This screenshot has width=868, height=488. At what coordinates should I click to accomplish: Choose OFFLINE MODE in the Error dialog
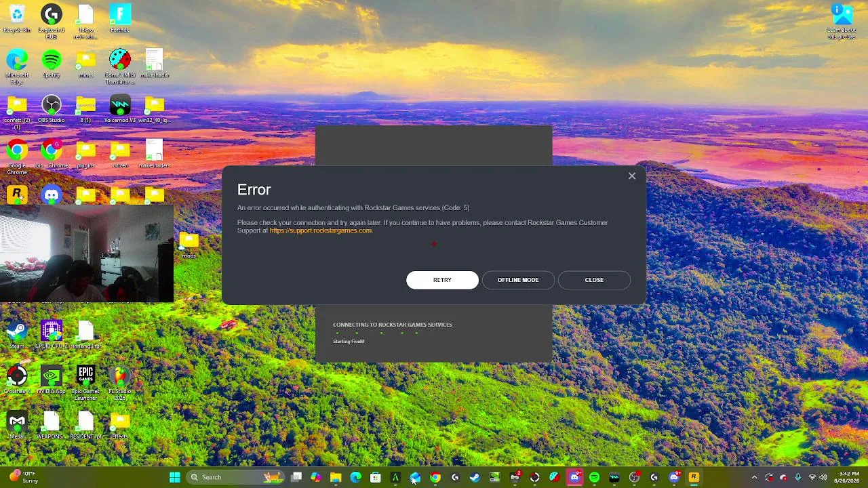[x=518, y=280]
